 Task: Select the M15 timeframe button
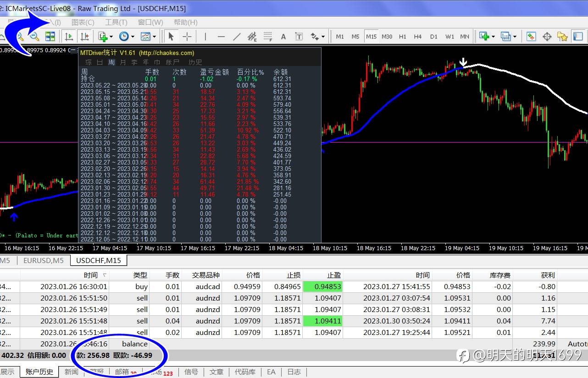(371, 37)
